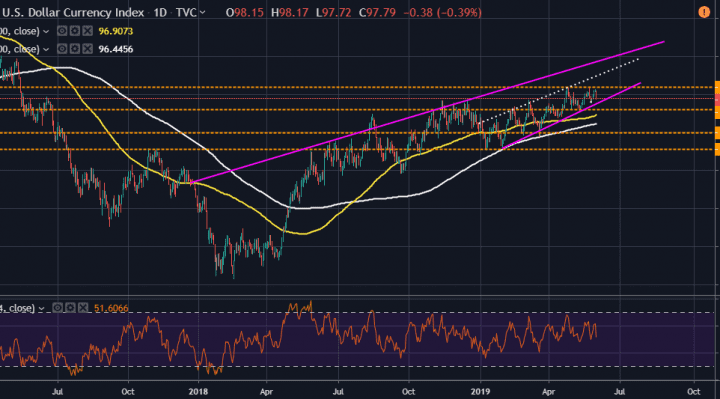Remove the white 96.4456 indicator
This screenshot has width=720, height=399.
(88, 49)
